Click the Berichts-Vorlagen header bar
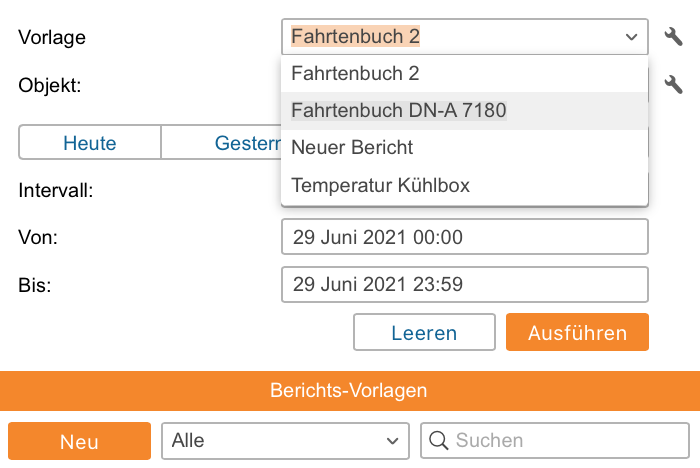The image size is (700, 468). click(349, 391)
